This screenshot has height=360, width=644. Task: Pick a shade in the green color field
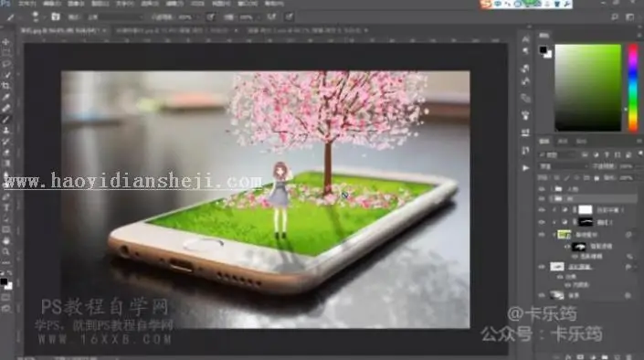coord(587,88)
